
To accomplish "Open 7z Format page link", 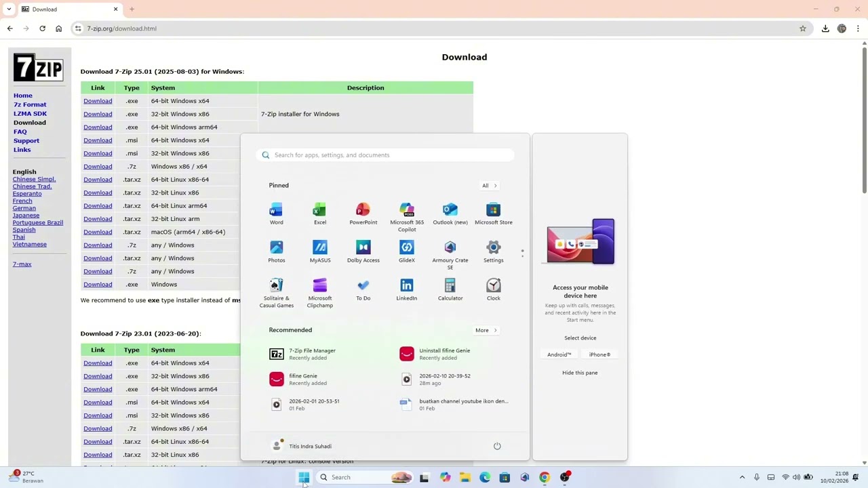I will pyautogui.click(x=30, y=104).
